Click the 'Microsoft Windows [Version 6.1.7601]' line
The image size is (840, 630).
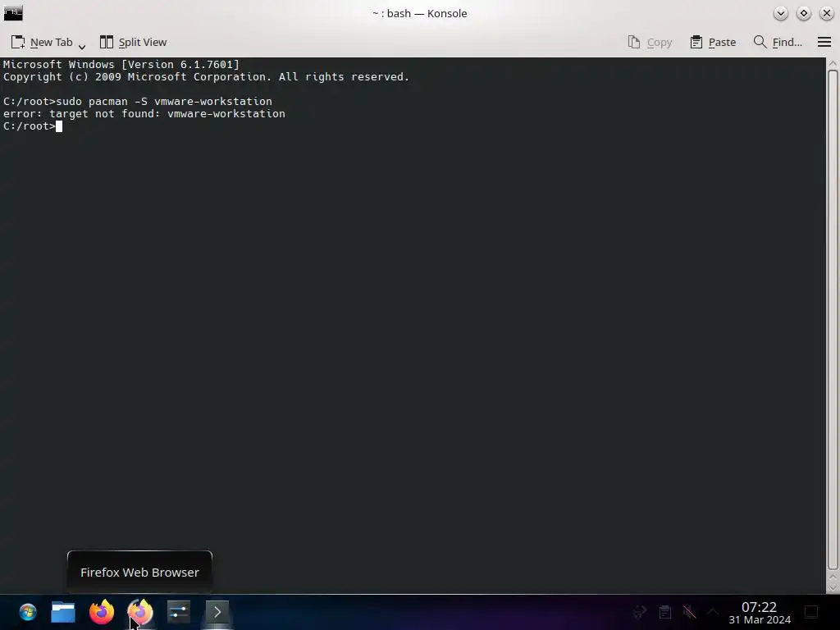point(121,64)
